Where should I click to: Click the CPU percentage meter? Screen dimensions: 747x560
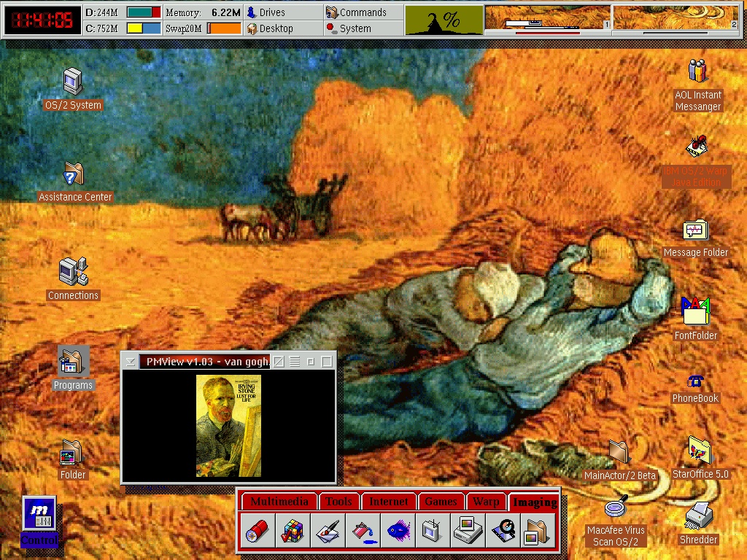444,20
